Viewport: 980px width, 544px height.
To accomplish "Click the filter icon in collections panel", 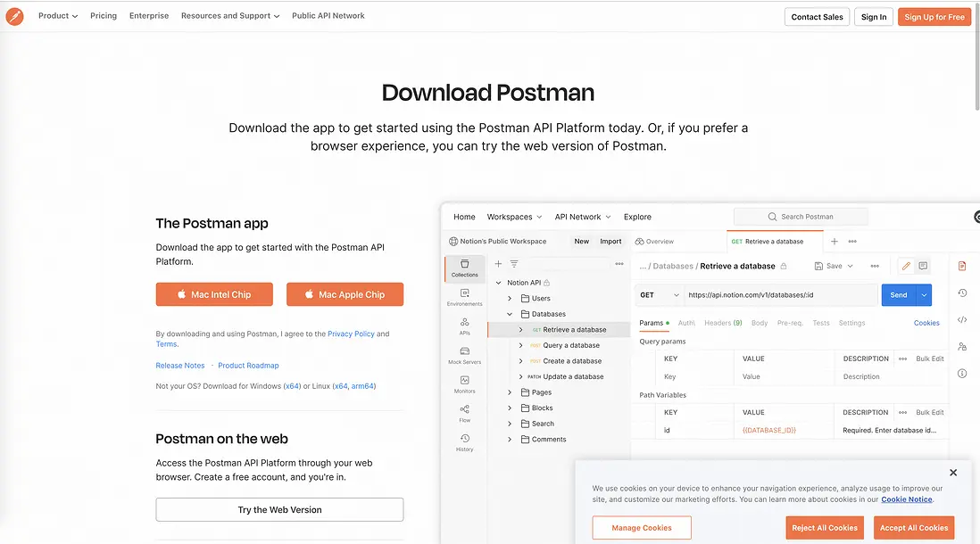I will tap(514, 264).
